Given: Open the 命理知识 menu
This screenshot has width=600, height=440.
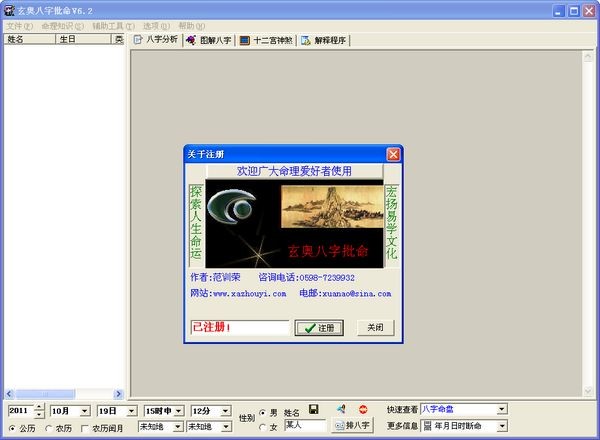Looking at the screenshot, I should point(63,26).
